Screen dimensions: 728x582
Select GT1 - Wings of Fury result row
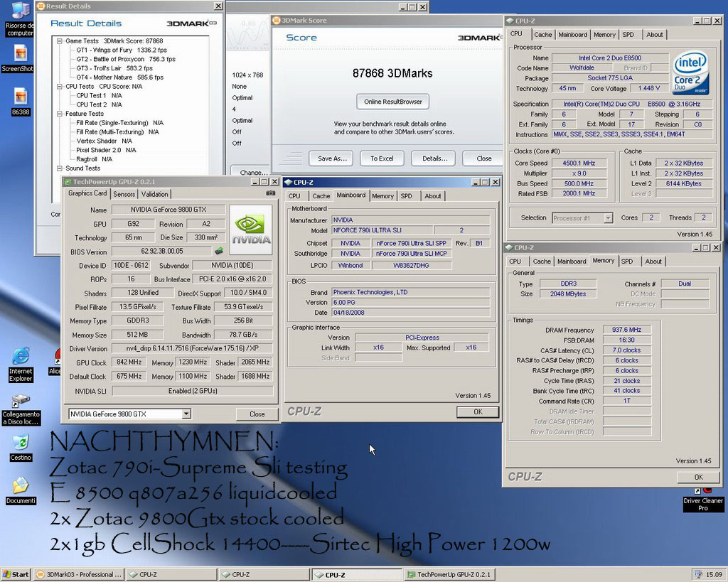pos(122,50)
